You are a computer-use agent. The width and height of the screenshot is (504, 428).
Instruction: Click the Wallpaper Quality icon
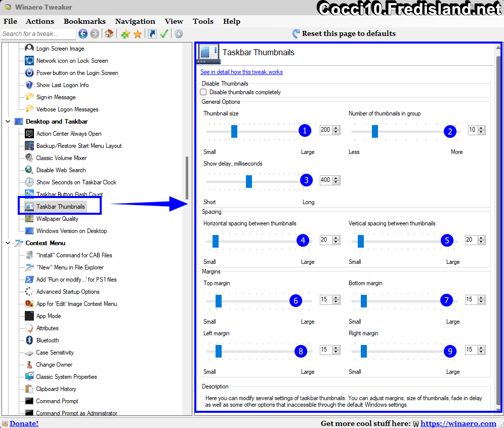click(29, 219)
